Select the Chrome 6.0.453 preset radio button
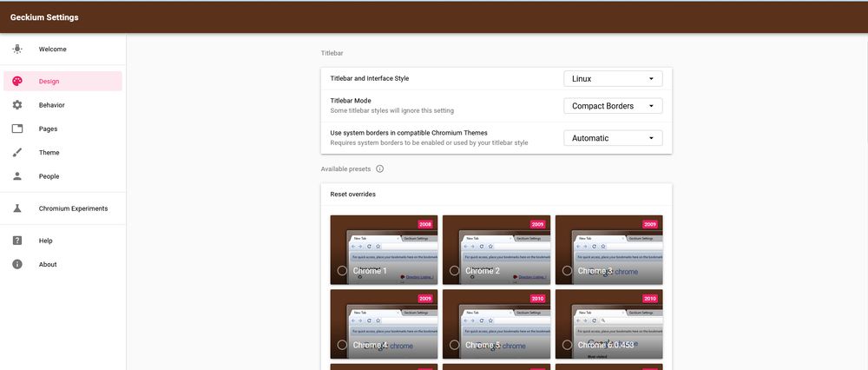 point(568,345)
